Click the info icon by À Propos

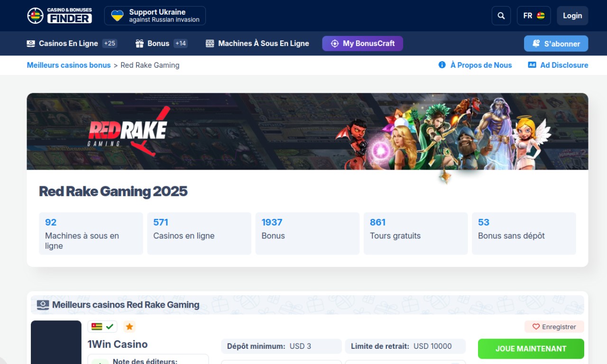[x=442, y=65]
